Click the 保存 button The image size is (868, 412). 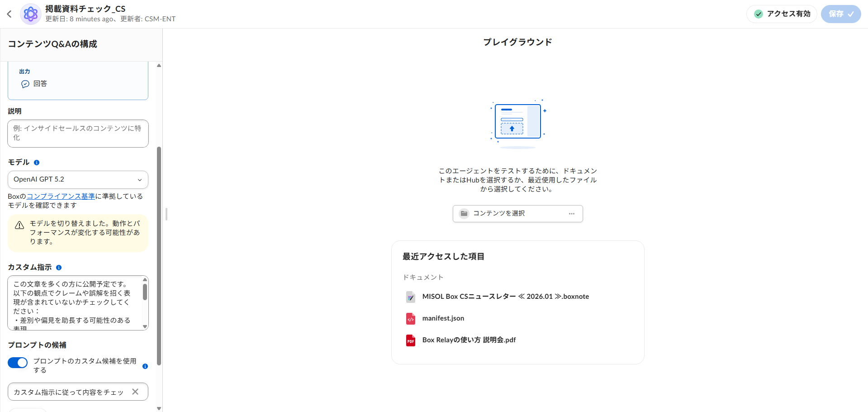click(x=840, y=14)
